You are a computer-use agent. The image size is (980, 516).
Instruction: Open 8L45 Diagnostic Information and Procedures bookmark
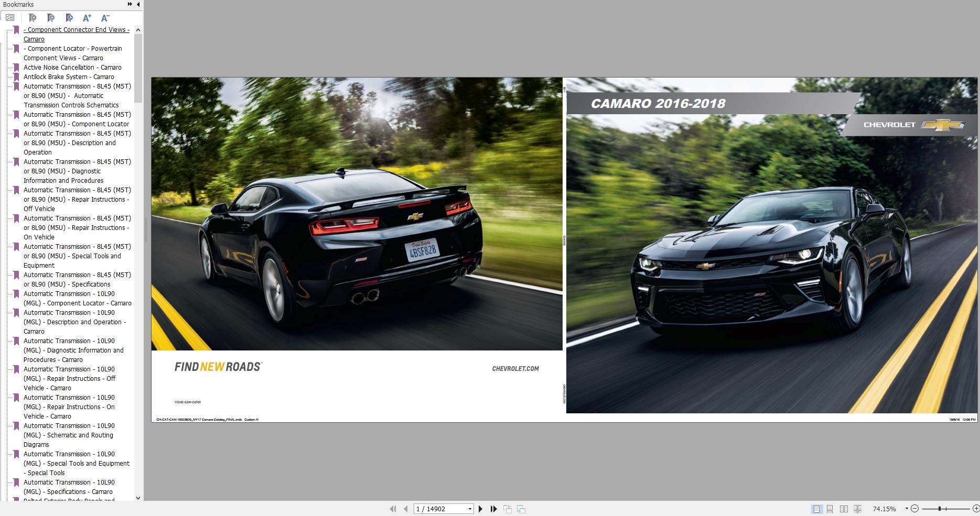(x=78, y=171)
